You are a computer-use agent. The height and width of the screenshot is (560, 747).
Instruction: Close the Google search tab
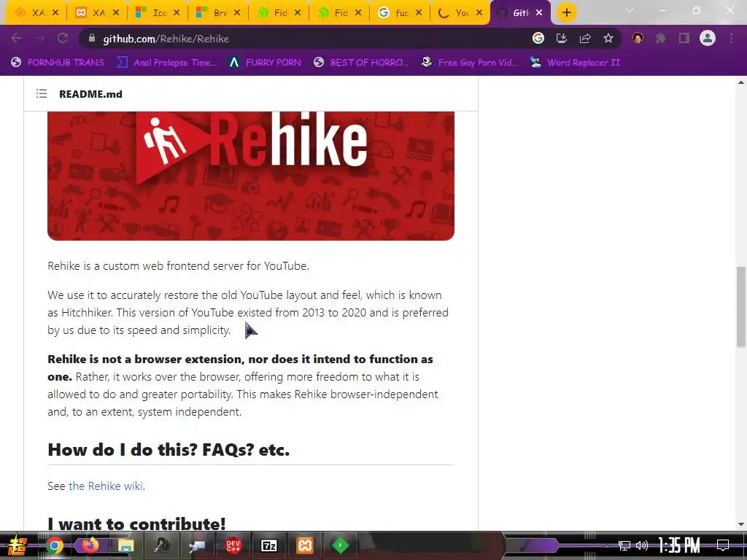click(419, 13)
